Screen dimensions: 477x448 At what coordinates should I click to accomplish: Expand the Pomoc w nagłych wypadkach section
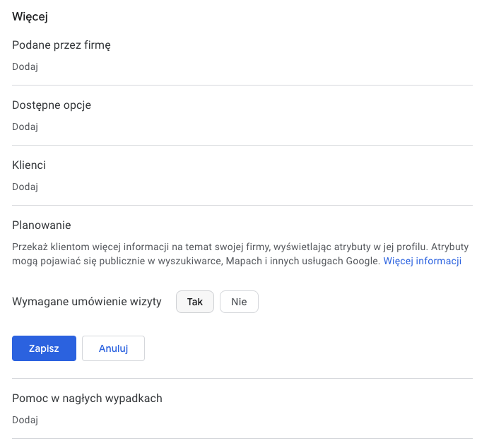[x=87, y=399]
